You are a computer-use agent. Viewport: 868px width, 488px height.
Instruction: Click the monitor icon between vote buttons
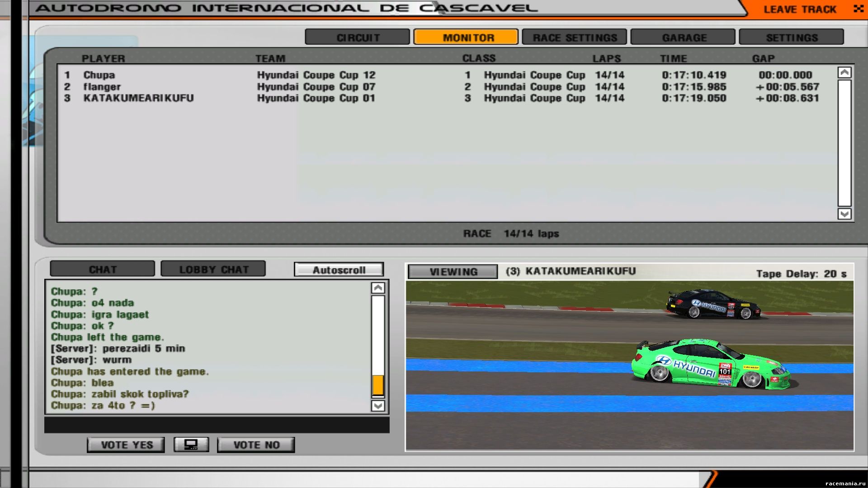(x=191, y=445)
